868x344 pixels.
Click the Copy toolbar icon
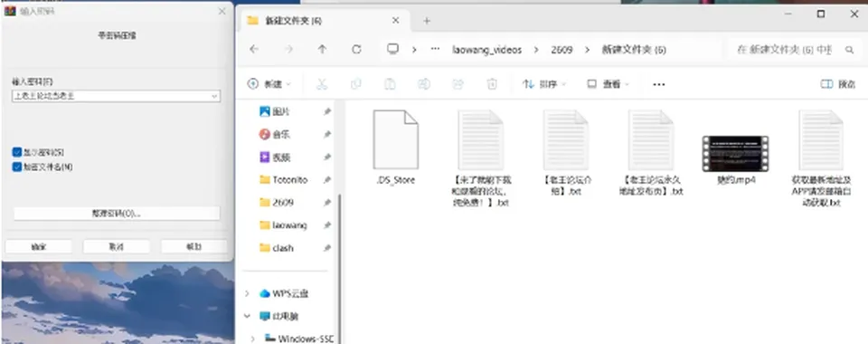(356, 84)
